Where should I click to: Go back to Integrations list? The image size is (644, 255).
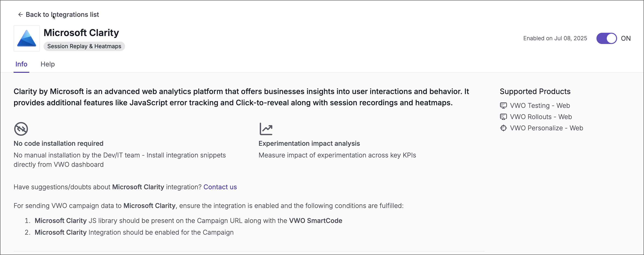click(62, 15)
